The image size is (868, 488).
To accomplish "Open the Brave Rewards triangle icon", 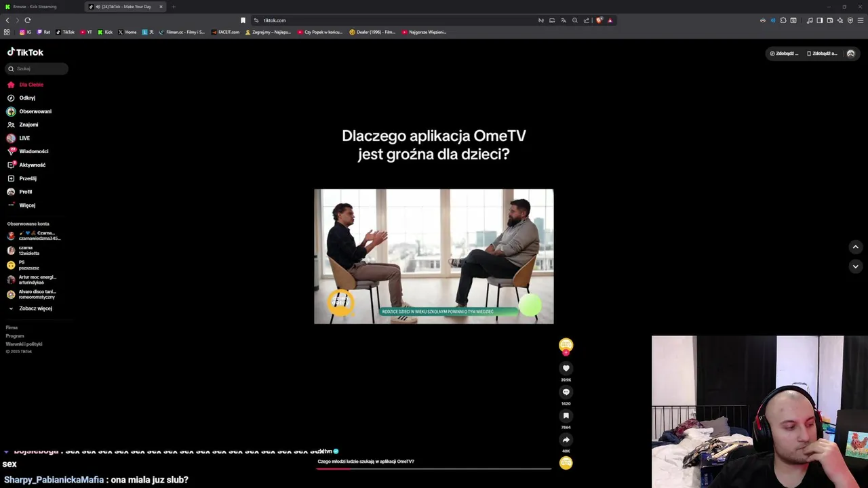I will click(x=610, y=20).
